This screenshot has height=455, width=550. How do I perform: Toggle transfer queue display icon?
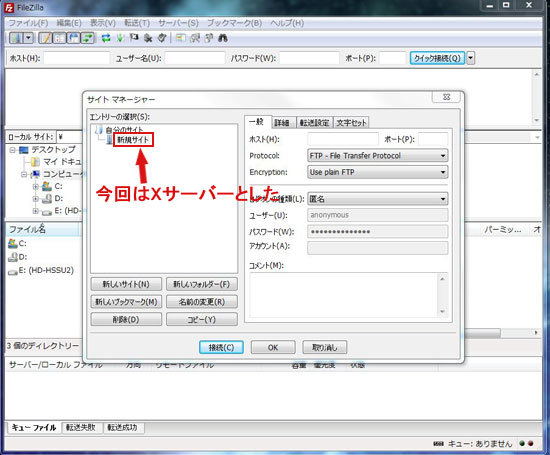point(88,38)
